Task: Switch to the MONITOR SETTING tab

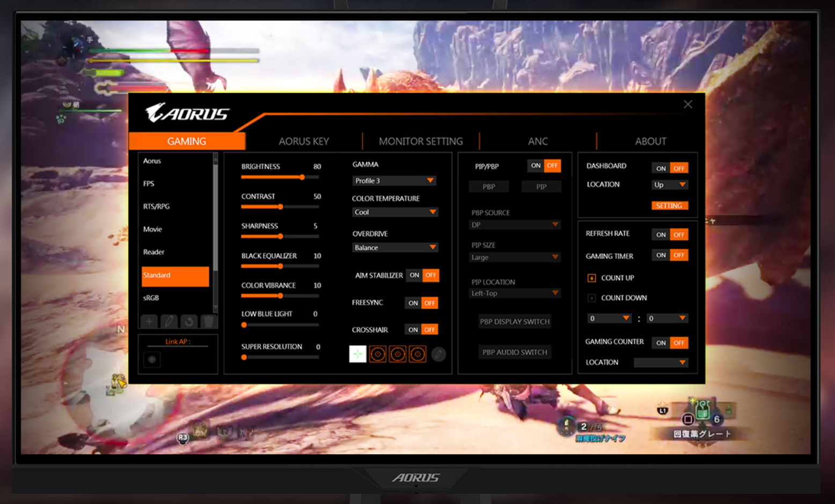Action: point(421,141)
